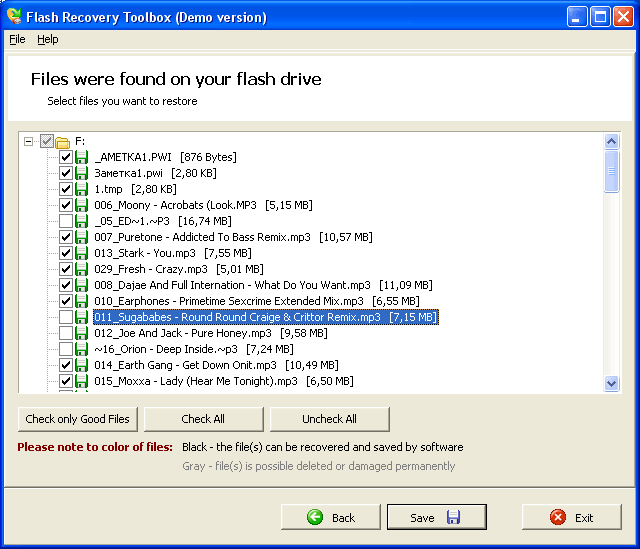Check the _05_ED~1.~P3 checkbox

66,221
